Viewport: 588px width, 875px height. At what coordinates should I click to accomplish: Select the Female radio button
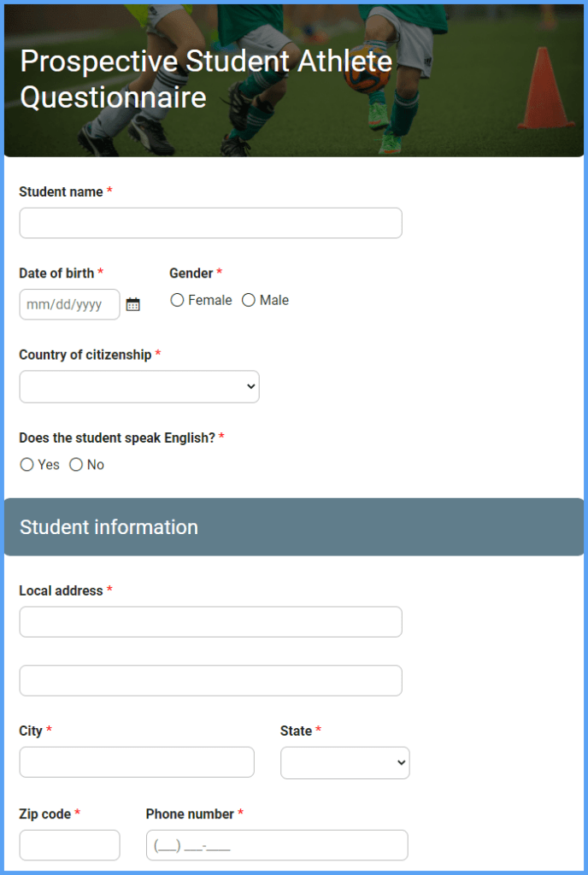click(177, 300)
